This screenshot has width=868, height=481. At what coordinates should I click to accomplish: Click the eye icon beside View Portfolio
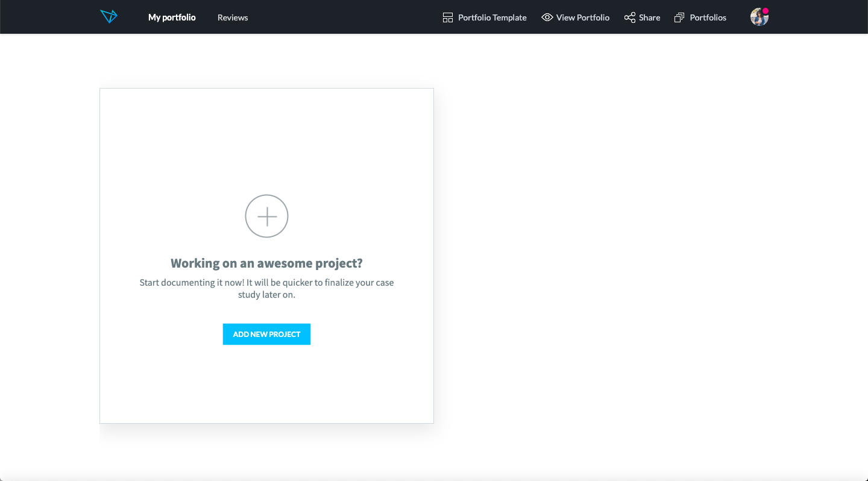click(x=547, y=17)
